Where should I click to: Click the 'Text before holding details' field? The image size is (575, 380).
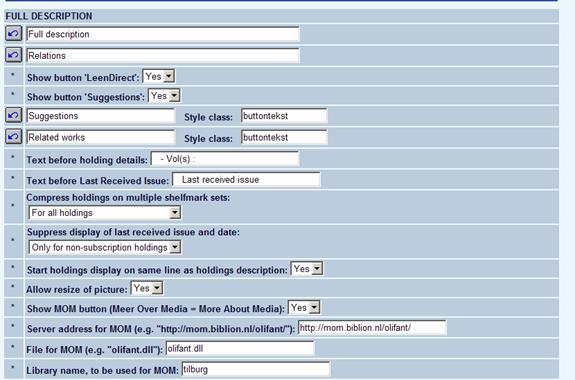tap(225, 159)
